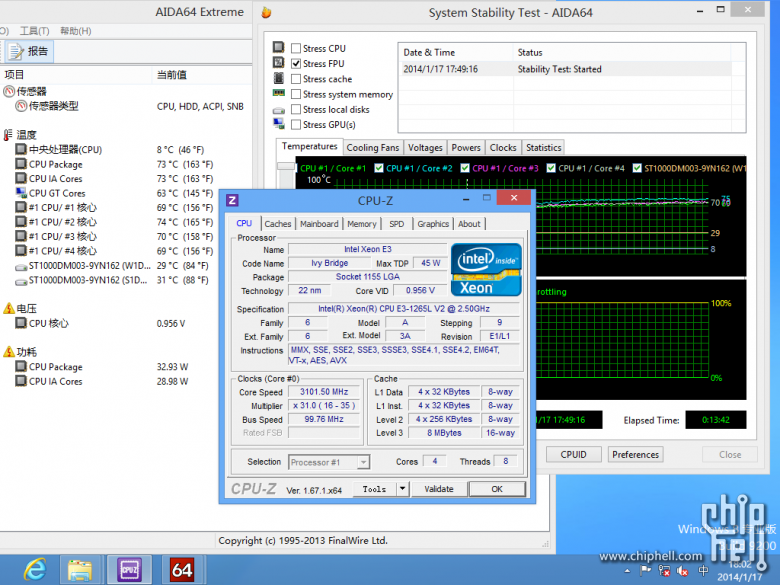Screen dimensions: 780x585
Task: Click the system memory RAM stick icon
Action: 279,93
